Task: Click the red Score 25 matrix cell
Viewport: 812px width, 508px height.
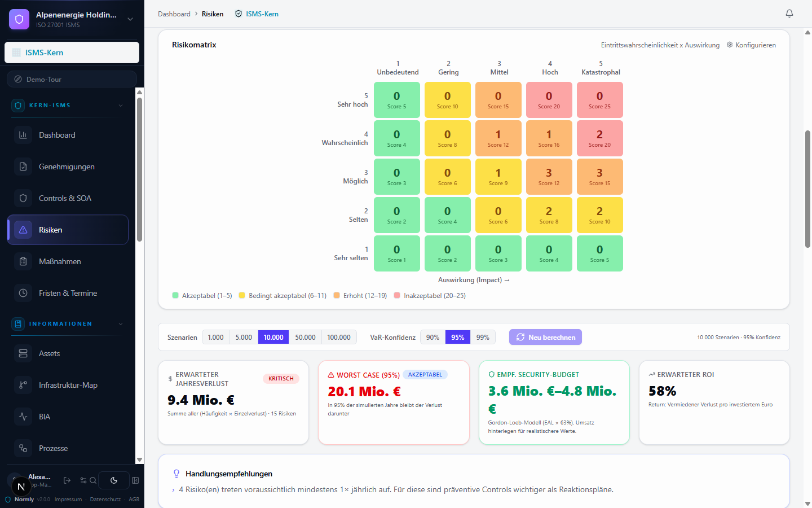Action: point(600,100)
